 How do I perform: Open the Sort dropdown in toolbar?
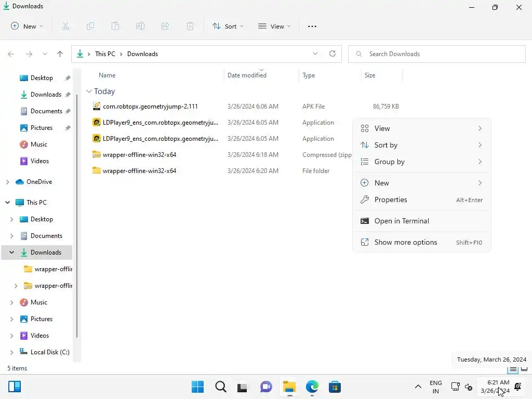pos(228,26)
